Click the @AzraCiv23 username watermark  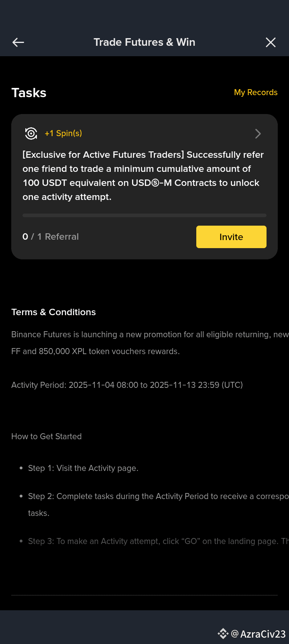coord(258,634)
